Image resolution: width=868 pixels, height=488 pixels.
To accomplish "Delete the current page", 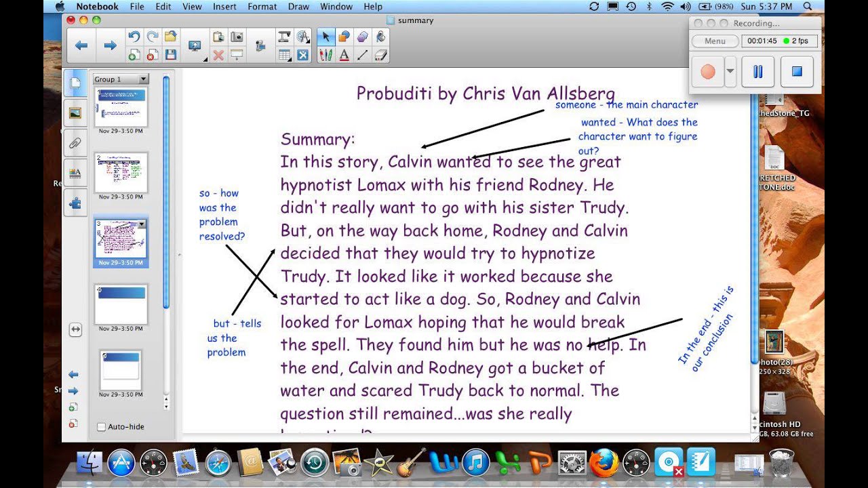I will [153, 55].
